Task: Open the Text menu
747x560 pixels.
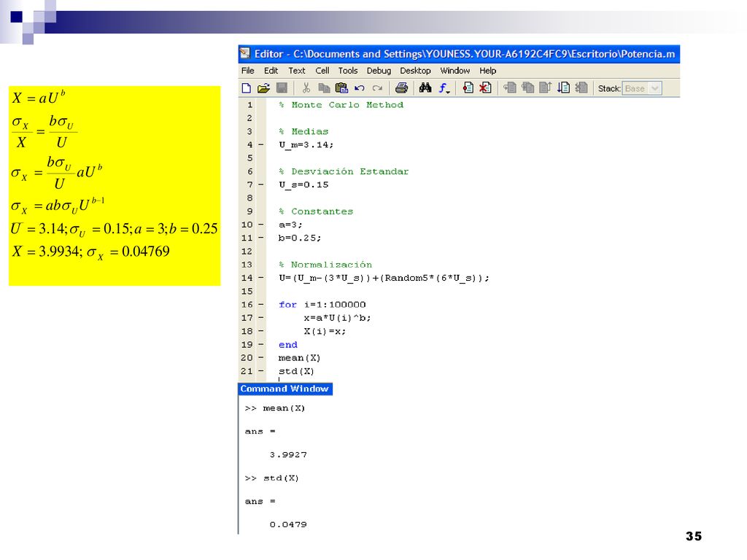Action: click(297, 71)
